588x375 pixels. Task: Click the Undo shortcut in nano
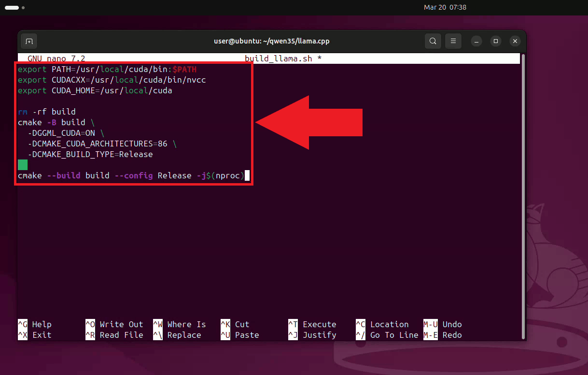(x=451, y=324)
